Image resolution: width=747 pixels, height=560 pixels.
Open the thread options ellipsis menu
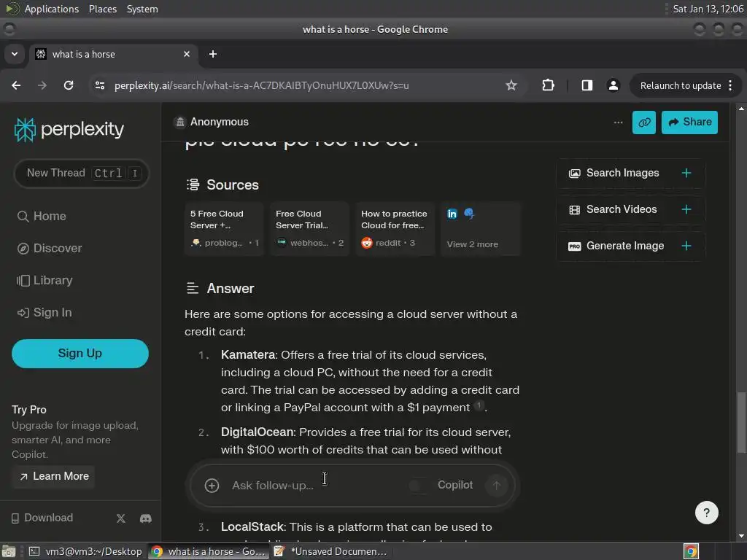click(618, 122)
